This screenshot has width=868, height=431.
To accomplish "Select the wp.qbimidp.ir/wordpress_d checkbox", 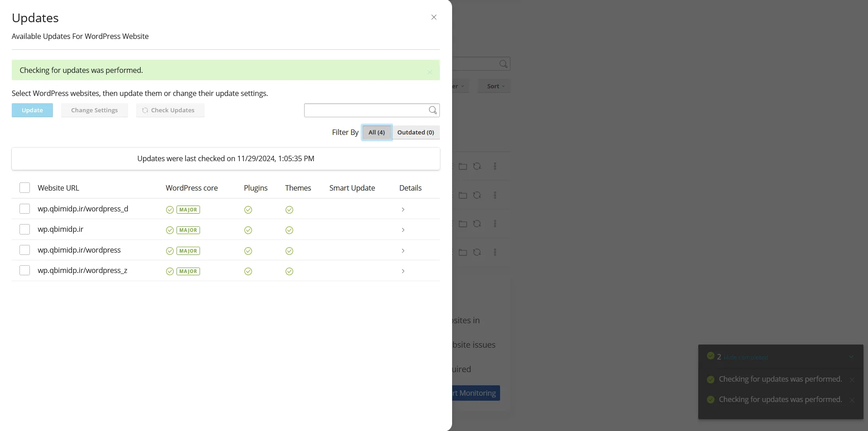I will click(x=25, y=209).
